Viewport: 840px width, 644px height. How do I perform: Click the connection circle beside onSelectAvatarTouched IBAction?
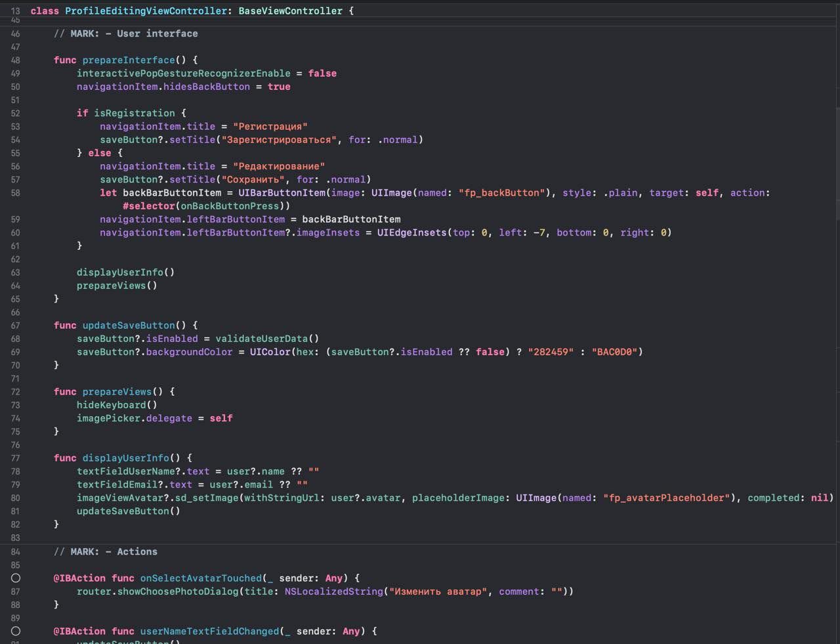click(x=16, y=578)
